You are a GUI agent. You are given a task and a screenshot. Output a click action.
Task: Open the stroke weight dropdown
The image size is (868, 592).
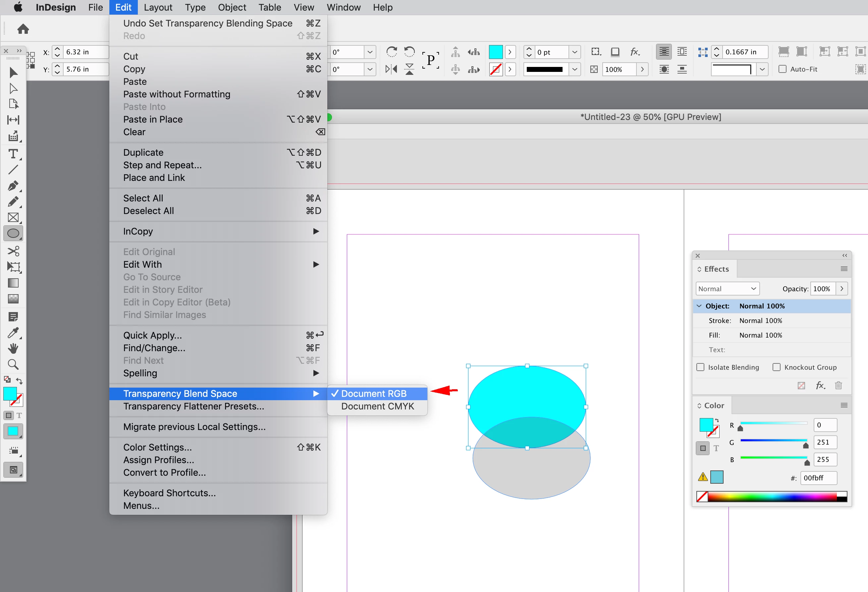[x=575, y=52]
